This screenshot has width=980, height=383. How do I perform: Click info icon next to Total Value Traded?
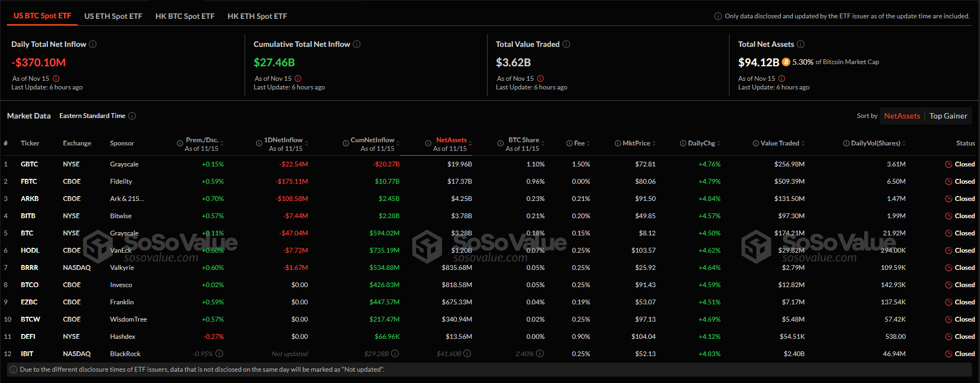pos(566,44)
